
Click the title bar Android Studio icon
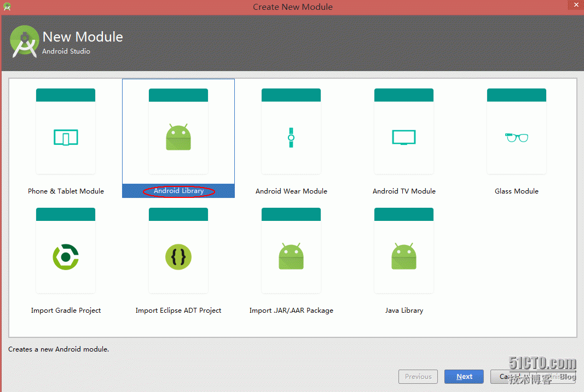pyautogui.click(x=7, y=7)
